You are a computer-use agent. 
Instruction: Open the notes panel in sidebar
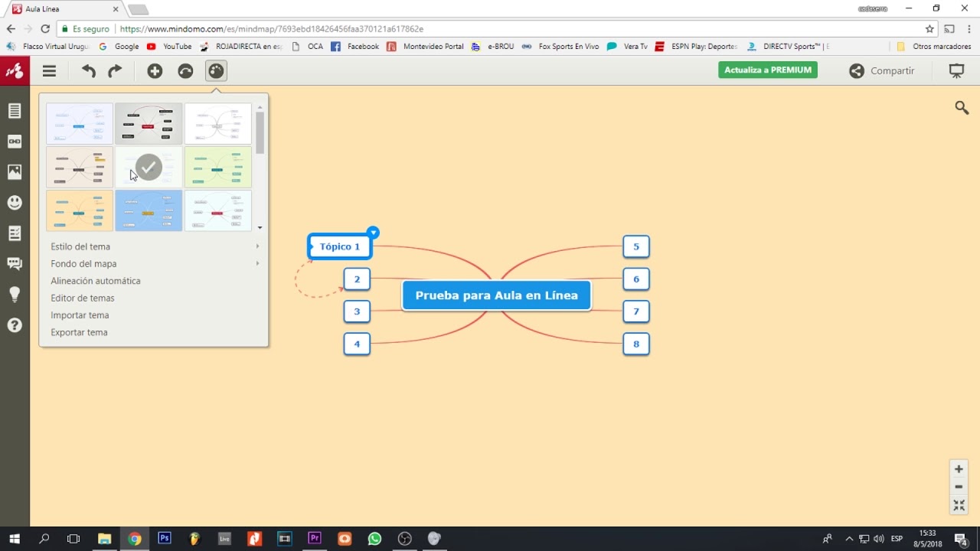[15, 111]
